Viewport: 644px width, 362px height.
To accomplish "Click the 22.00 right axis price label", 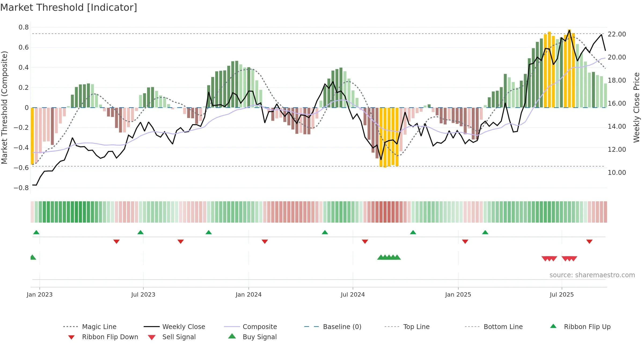I will tap(617, 34).
